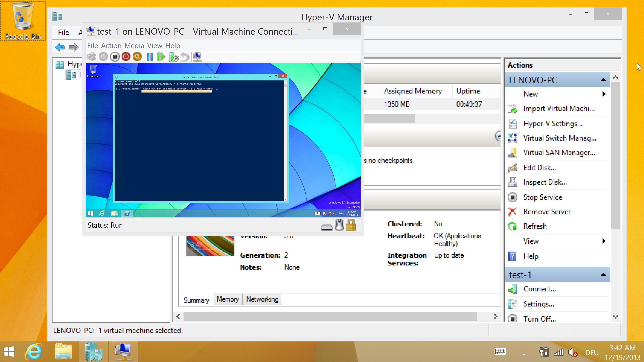Image resolution: width=644 pixels, height=362 pixels.
Task: Click the Ctrl+Alt+Del toolbar icon
Action: [x=91, y=57]
